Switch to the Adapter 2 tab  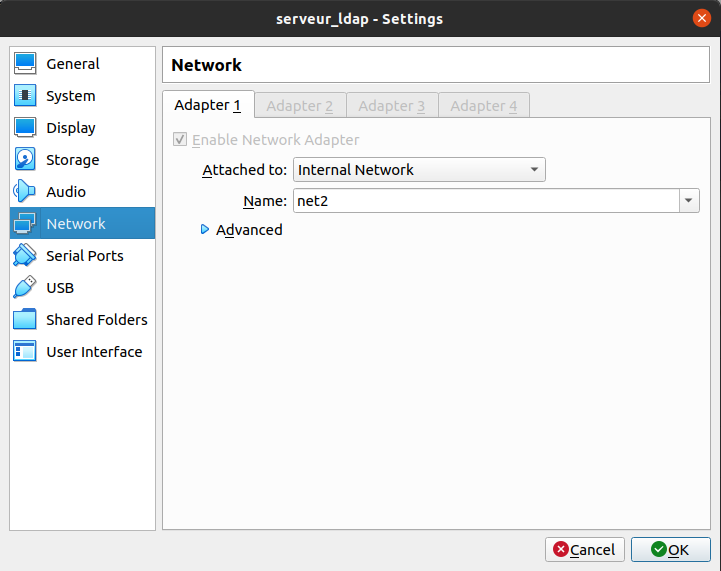300,106
